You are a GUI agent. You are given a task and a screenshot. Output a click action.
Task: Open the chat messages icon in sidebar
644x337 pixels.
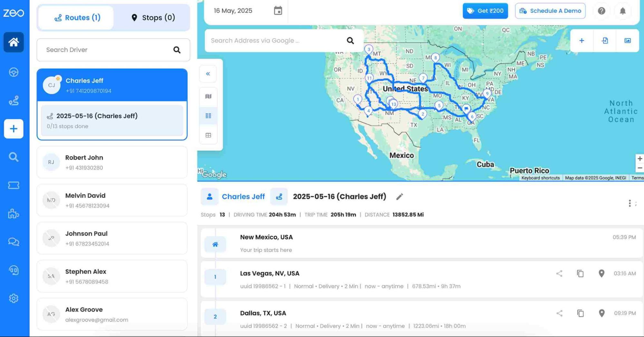(x=13, y=242)
